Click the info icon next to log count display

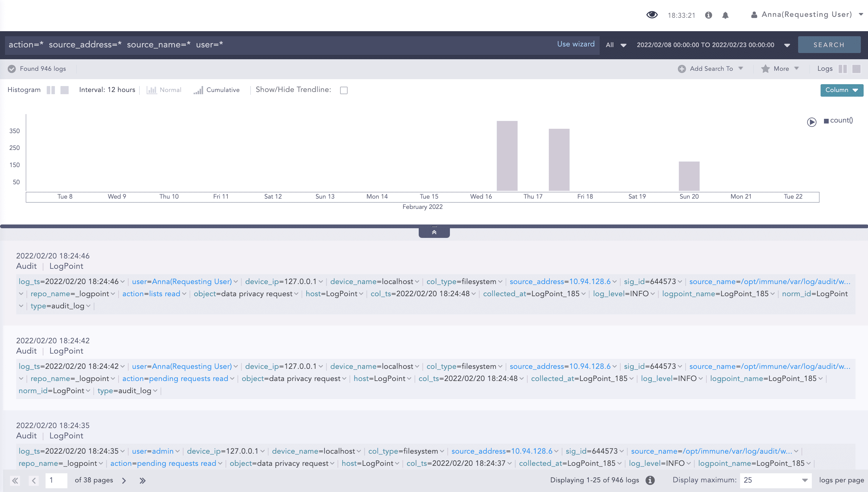650,480
